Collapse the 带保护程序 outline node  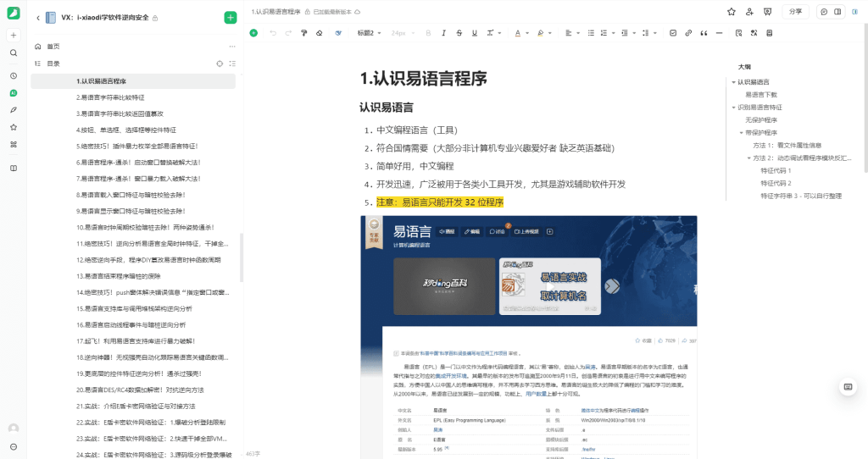(x=740, y=133)
